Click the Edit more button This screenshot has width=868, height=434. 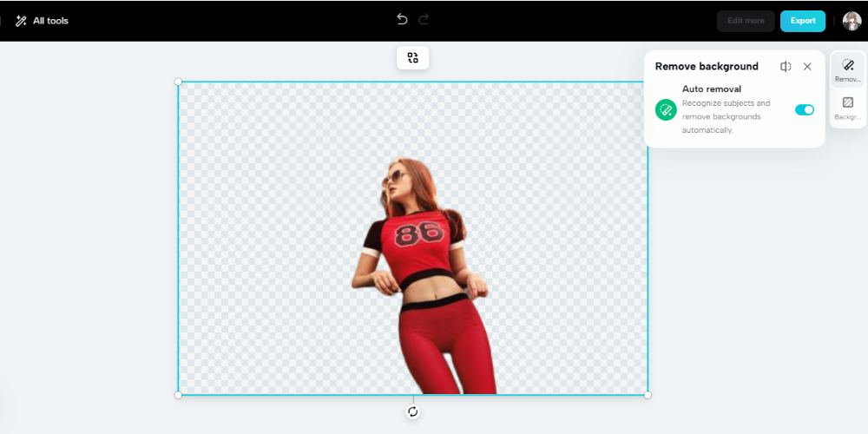coord(746,21)
